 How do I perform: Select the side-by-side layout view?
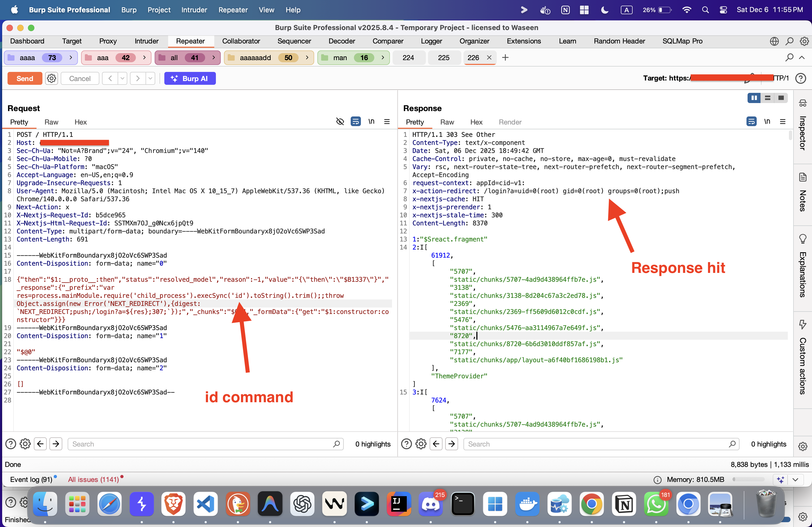point(754,98)
